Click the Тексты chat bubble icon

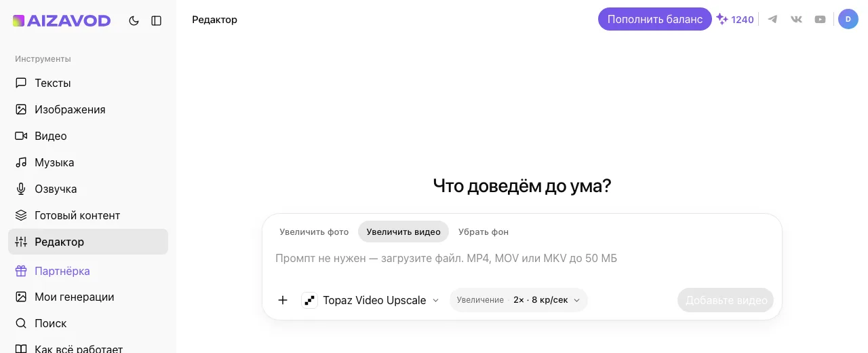21,83
